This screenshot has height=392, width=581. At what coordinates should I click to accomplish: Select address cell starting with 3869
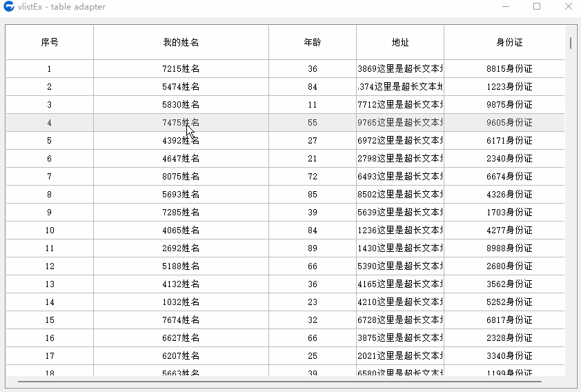pyautogui.click(x=400, y=68)
